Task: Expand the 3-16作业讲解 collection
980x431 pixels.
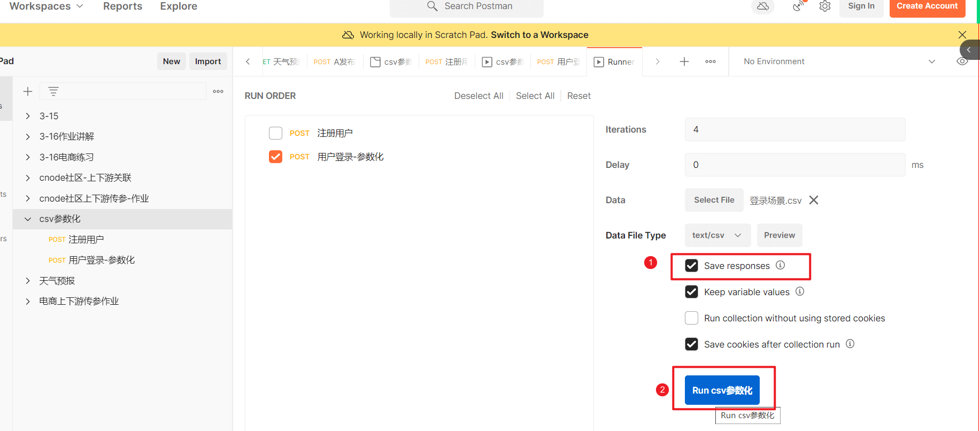Action: click(28, 136)
